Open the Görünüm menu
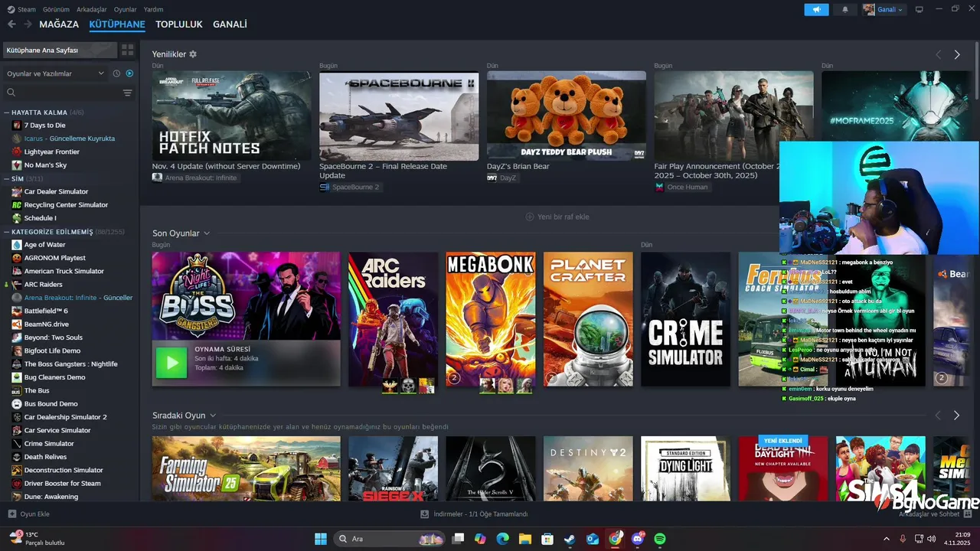This screenshot has height=551, width=980. click(56, 10)
